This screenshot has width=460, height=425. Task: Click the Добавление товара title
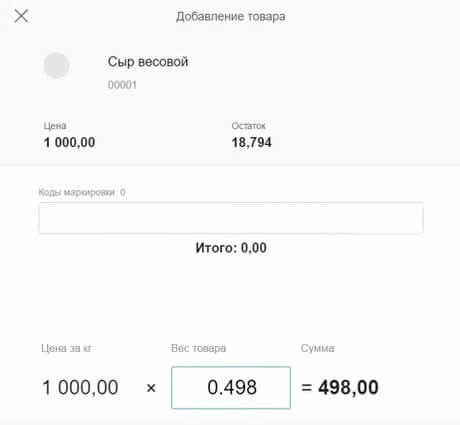pos(231,16)
